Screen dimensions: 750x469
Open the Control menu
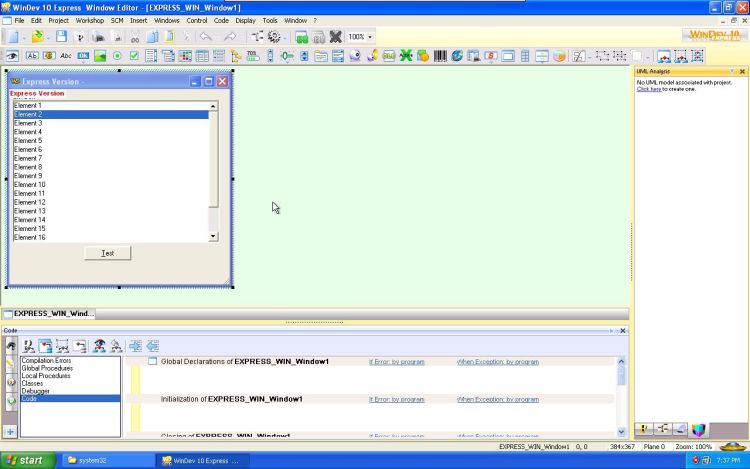pos(197,21)
